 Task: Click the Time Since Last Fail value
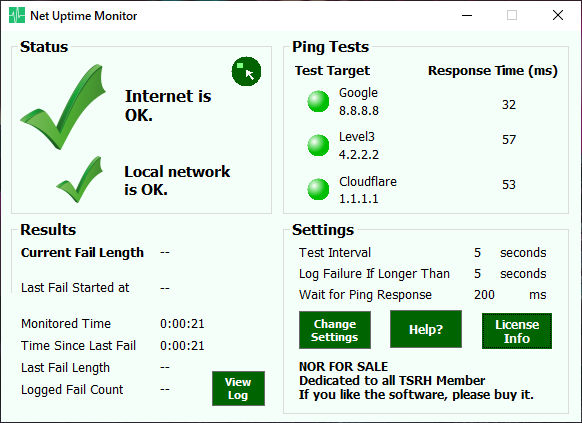[182, 346]
